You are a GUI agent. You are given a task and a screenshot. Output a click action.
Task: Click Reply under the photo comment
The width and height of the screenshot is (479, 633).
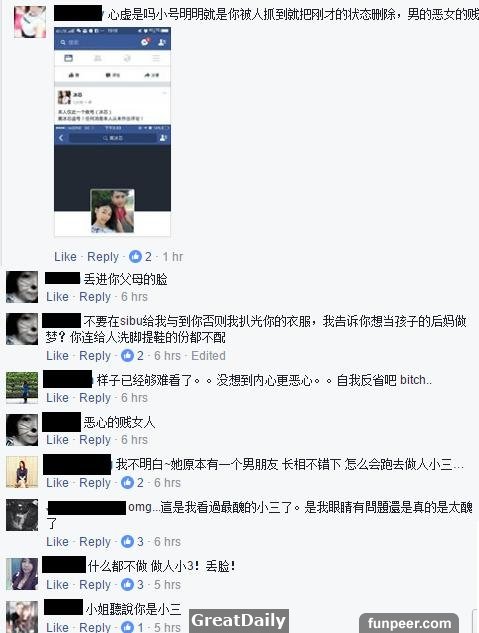pyautogui.click(x=103, y=257)
